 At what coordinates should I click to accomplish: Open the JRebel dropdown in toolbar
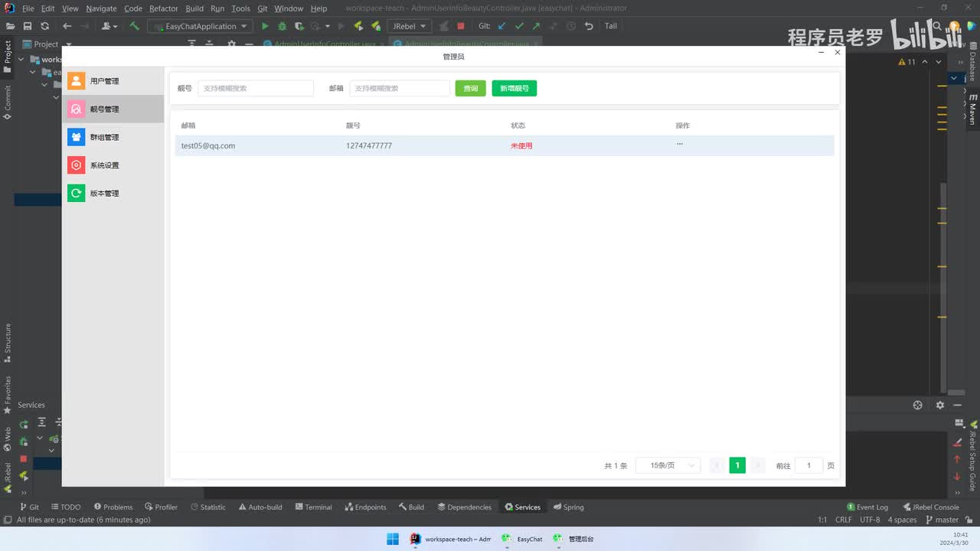click(x=409, y=26)
